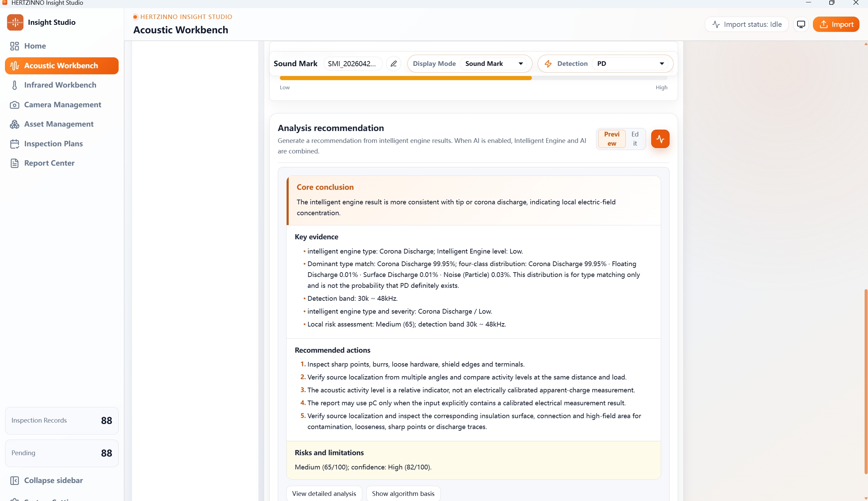Click the text "Detection band: 30k ~ 48kHz."
Screen dimensions: 868x501
[x=352, y=298]
